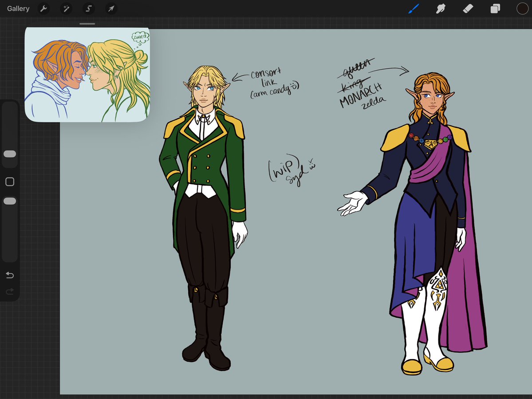Select the Eraser tool
Image resolution: width=532 pixels, height=399 pixels.
(x=468, y=8)
